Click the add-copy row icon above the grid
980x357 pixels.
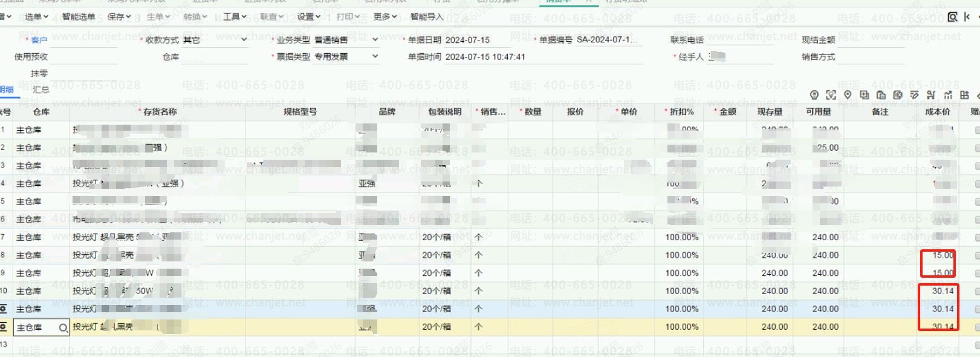[x=865, y=95]
